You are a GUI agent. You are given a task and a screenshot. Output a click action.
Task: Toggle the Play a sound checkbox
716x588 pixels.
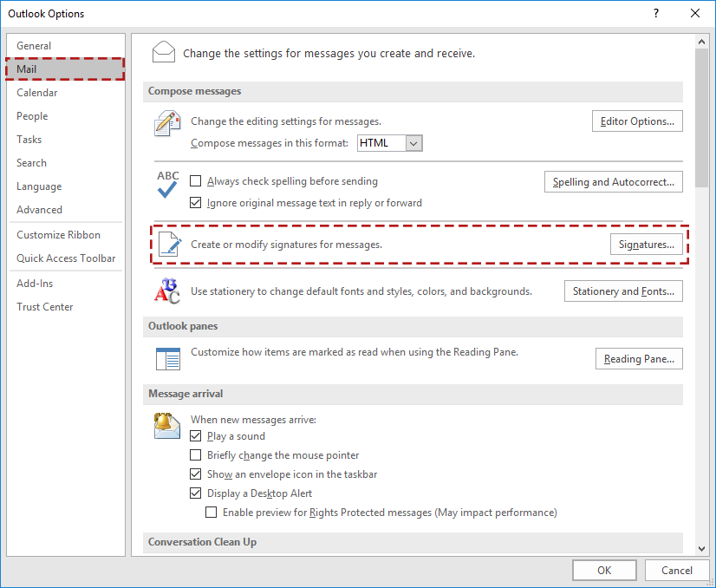tap(195, 436)
